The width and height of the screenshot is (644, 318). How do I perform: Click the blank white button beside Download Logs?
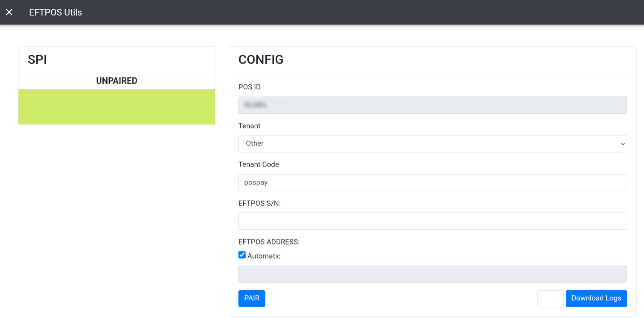[550, 298]
